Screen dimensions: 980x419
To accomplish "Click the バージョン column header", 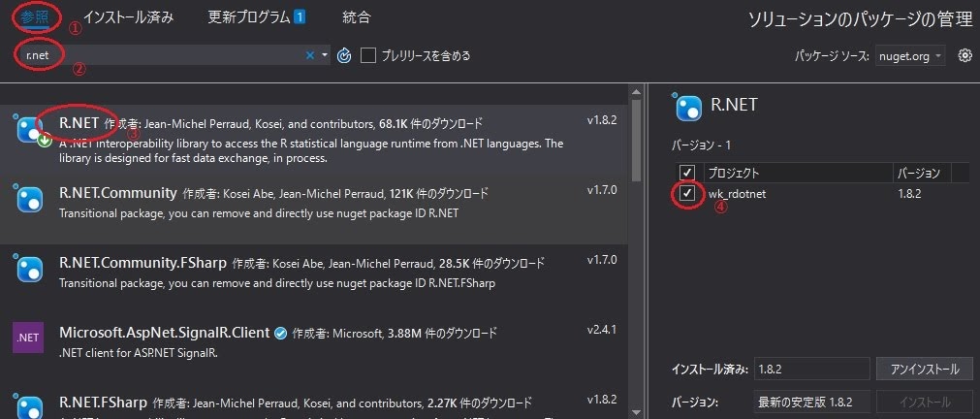I will click(x=921, y=173).
